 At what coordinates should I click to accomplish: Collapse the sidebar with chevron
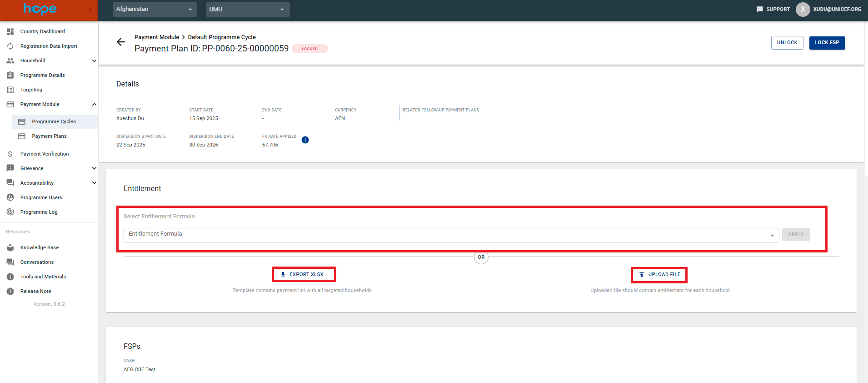90,9
